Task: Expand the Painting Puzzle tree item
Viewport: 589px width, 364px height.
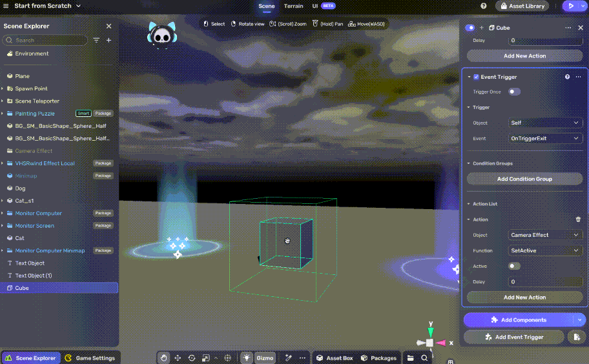Action: click(3, 114)
